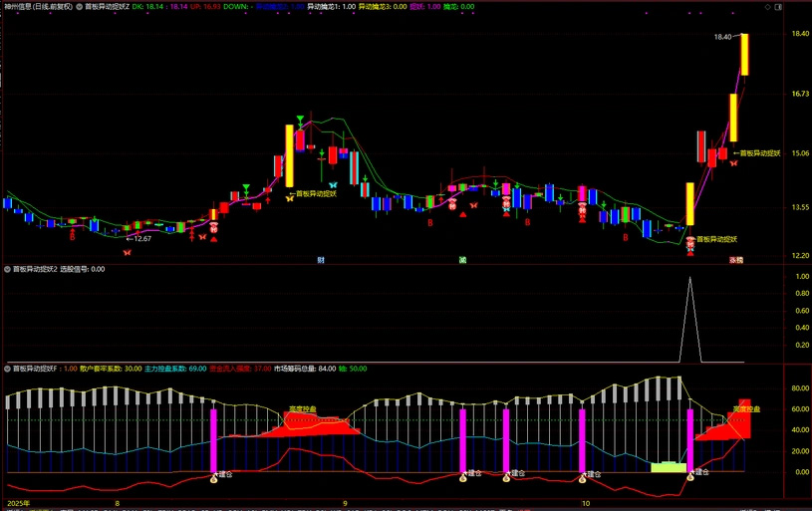Click the first magenta 建仓 bar
Screen dimensions: 812x511
coord(214,440)
